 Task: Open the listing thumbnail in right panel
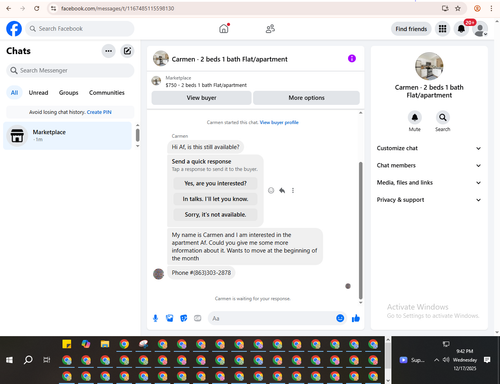(x=429, y=66)
